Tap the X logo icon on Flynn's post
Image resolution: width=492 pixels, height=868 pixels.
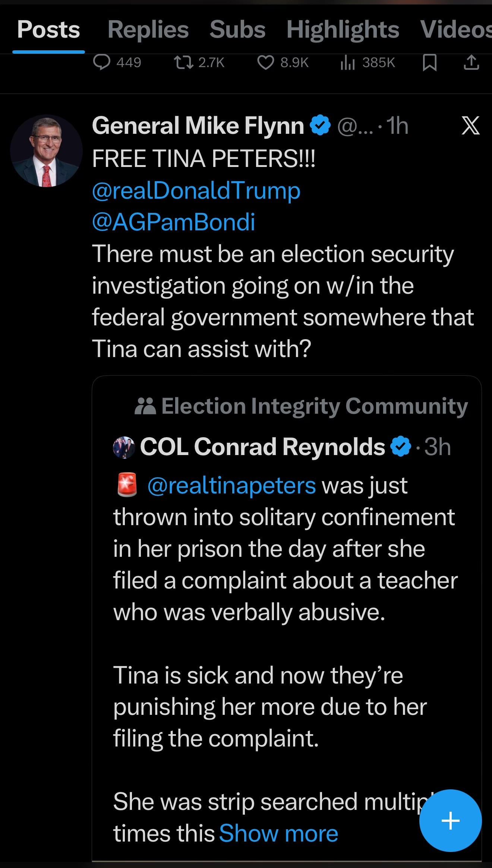tap(470, 126)
